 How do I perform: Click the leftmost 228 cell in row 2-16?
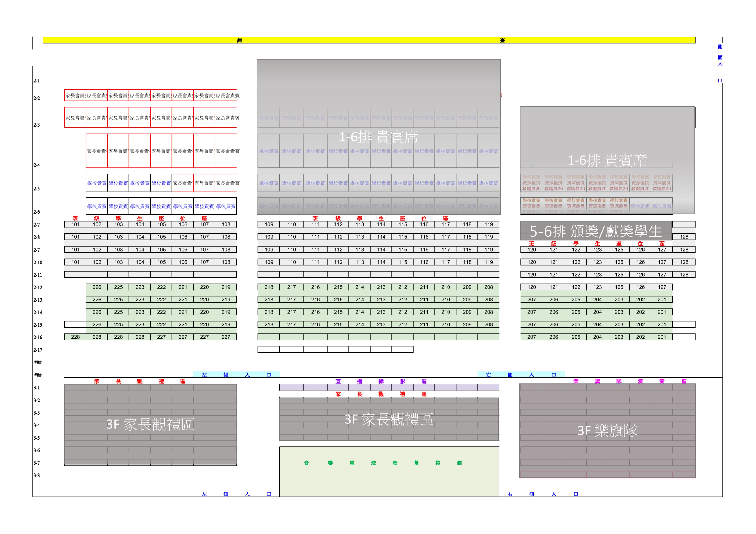[75, 337]
